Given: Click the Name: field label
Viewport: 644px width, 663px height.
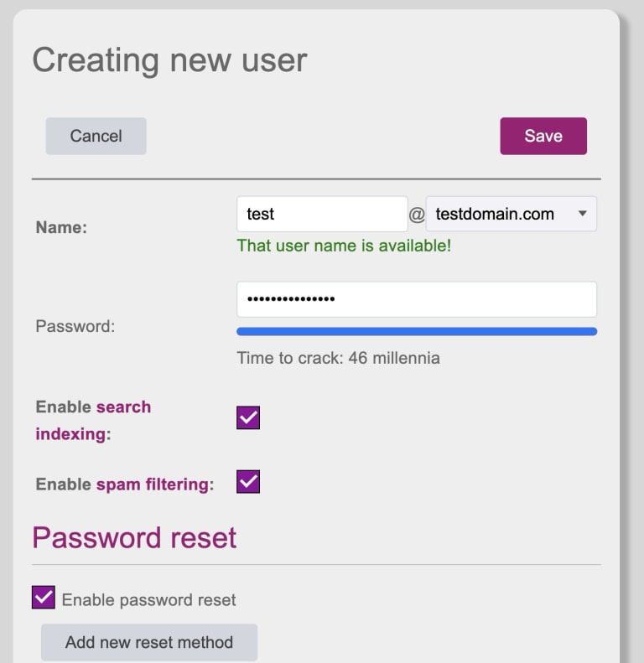Looking at the screenshot, I should (61, 227).
